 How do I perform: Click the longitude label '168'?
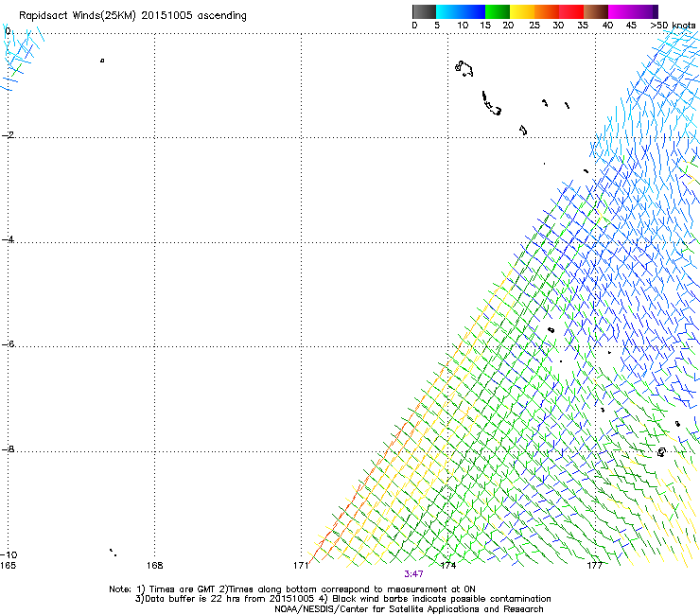point(154,566)
